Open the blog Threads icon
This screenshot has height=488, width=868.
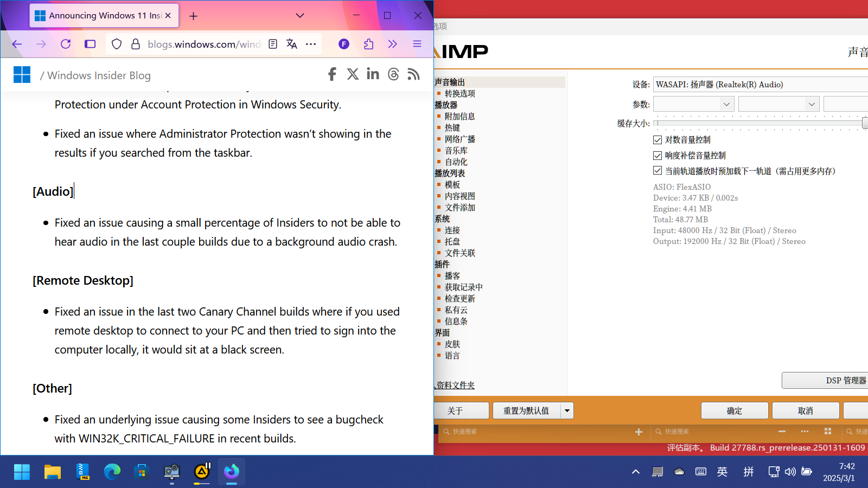(x=393, y=74)
